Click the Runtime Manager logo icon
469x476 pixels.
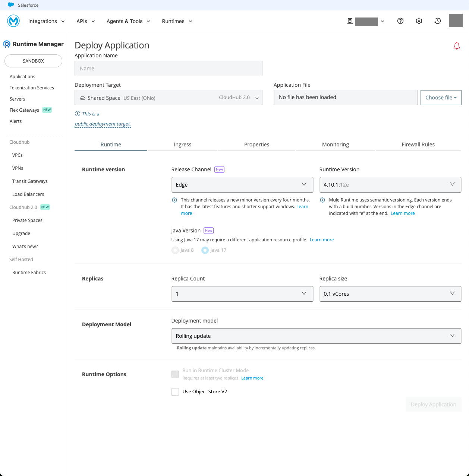(x=7, y=44)
